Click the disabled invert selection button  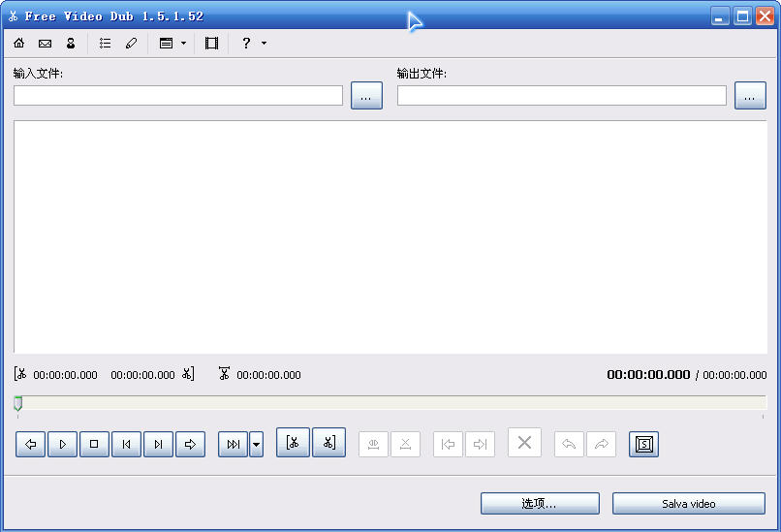click(x=374, y=444)
